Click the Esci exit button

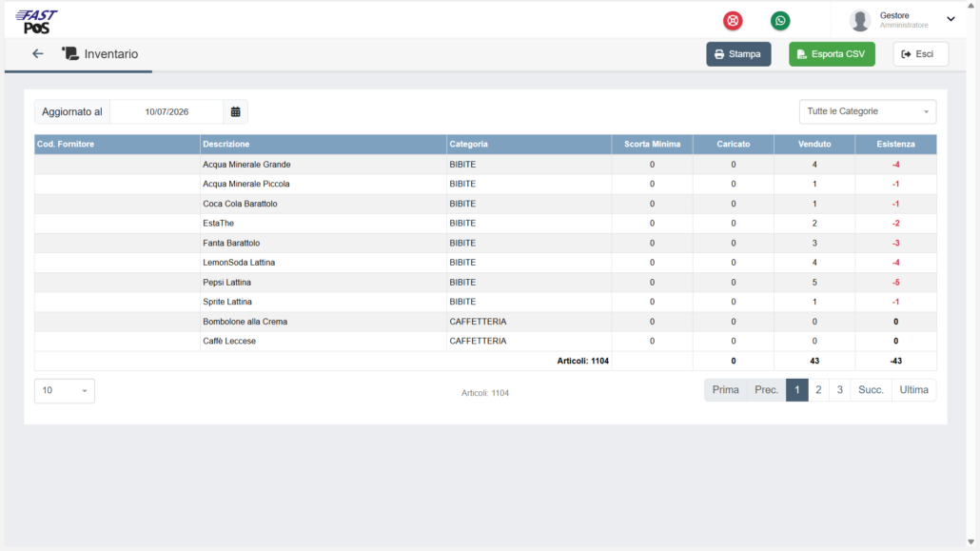point(920,54)
